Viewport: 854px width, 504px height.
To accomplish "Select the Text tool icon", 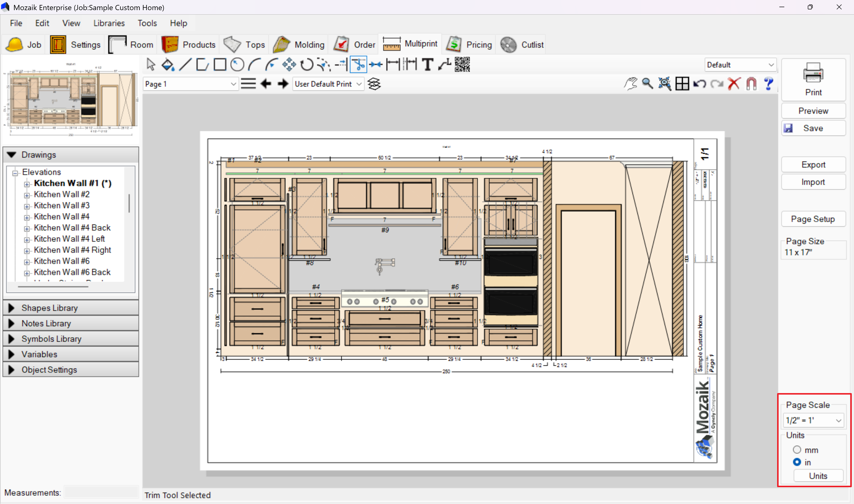I will coord(428,64).
